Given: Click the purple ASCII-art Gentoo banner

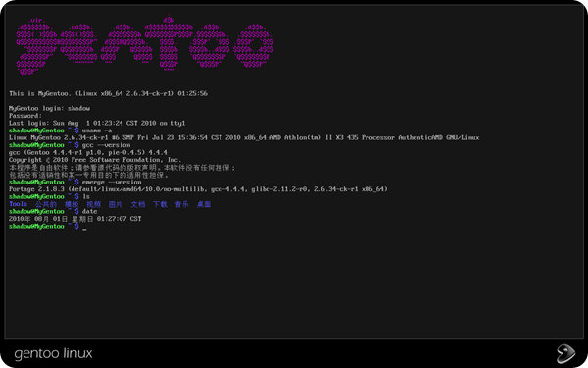Looking at the screenshot, I should pyautogui.click(x=145, y=45).
